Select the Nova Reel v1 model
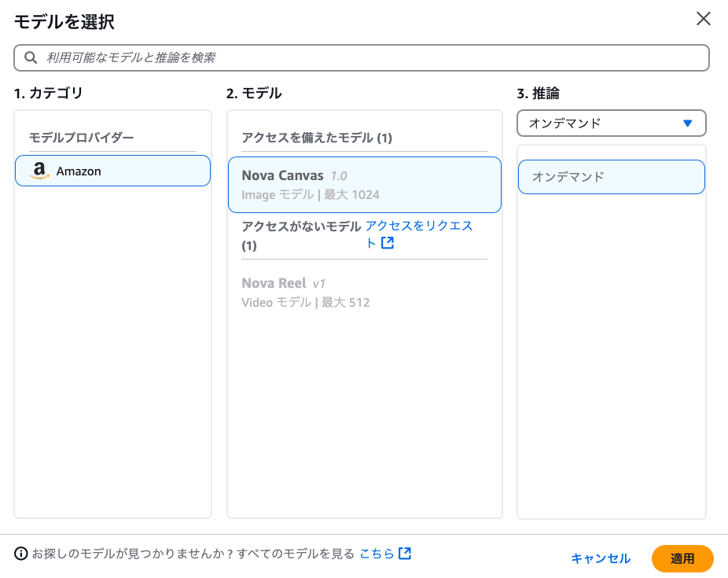The width and height of the screenshot is (728, 578). pos(365,293)
